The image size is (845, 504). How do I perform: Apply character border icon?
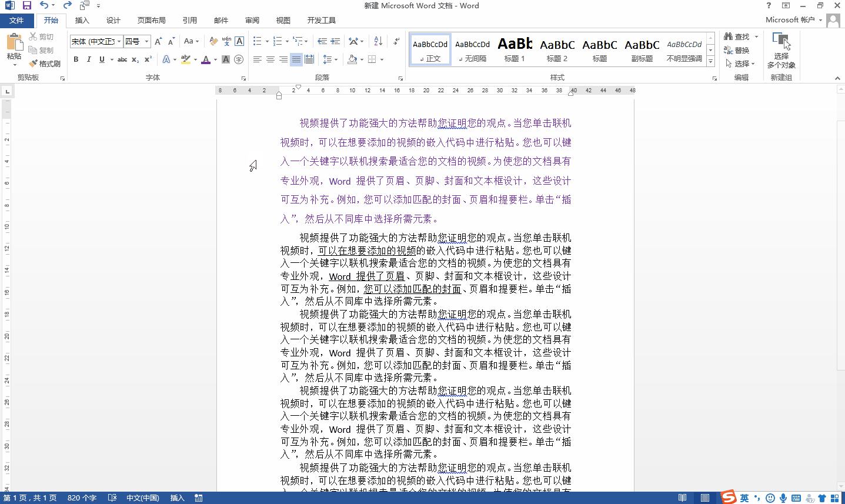239,41
